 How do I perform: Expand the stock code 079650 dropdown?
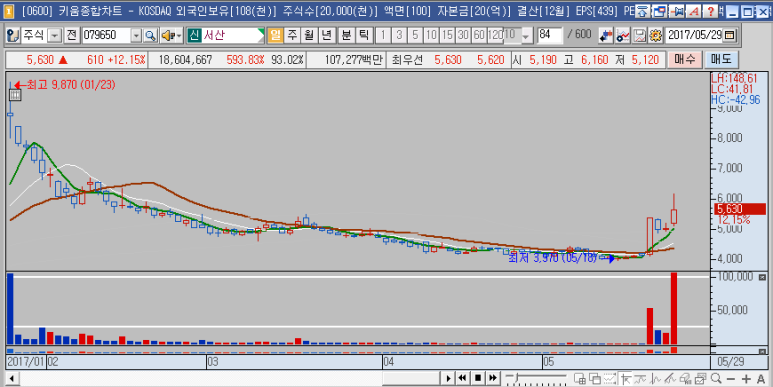(x=137, y=35)
